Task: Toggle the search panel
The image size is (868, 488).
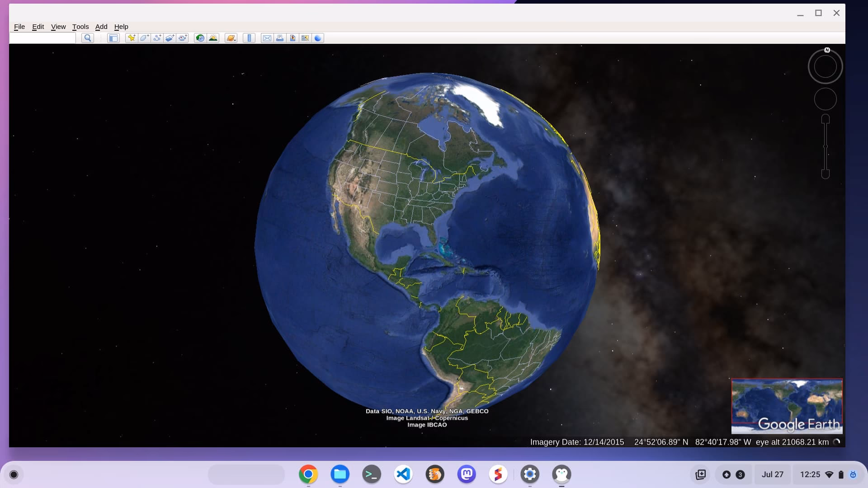Action: click(x=87, y=38)
